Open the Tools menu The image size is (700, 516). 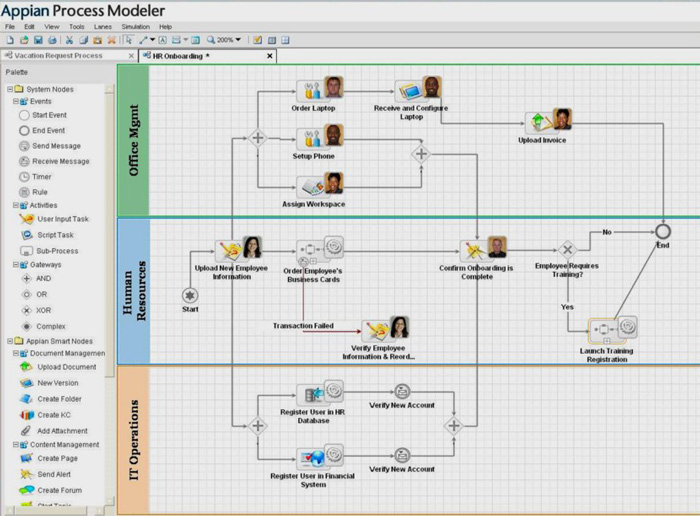click(77, 27)
